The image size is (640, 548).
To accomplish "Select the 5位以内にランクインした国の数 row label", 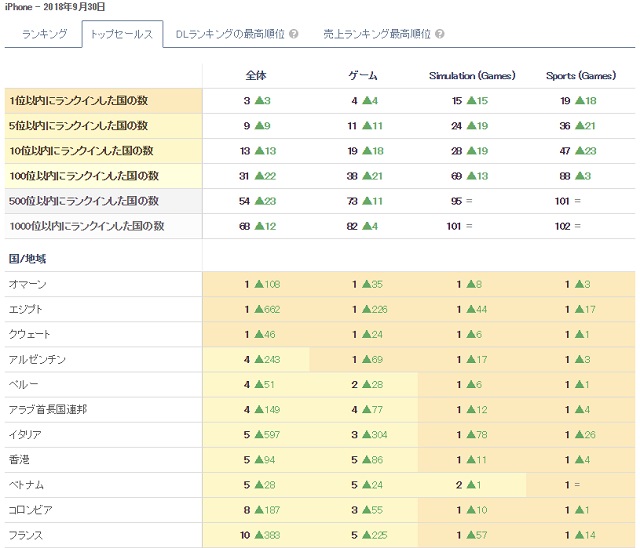I will tap(103, 126).
